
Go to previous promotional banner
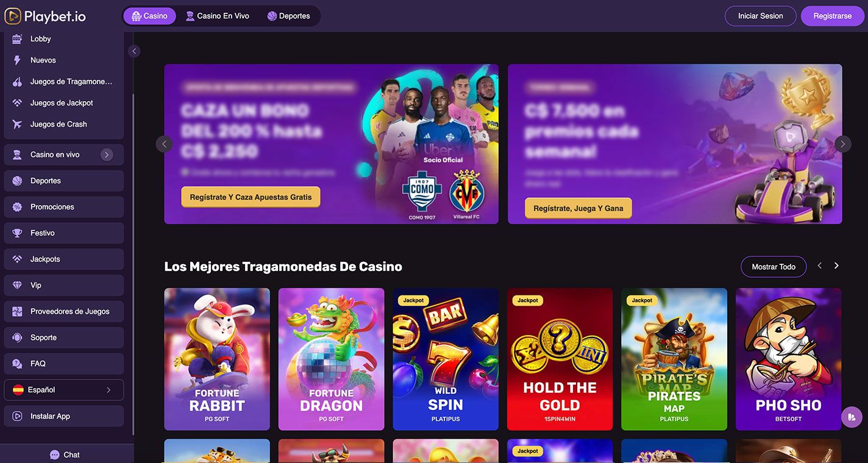coord(164,144)
